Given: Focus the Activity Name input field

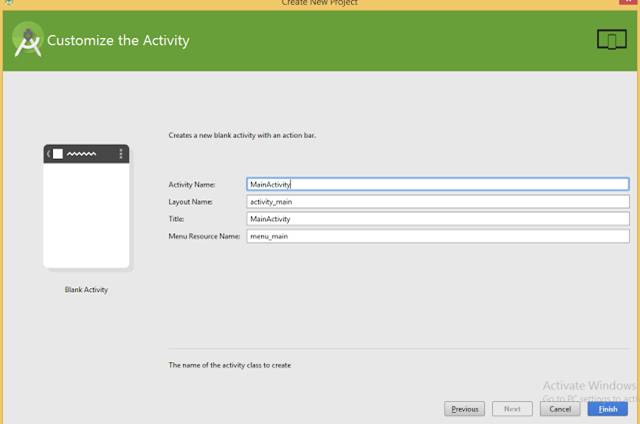Looking at the screenshot, I should click(438, 184).
